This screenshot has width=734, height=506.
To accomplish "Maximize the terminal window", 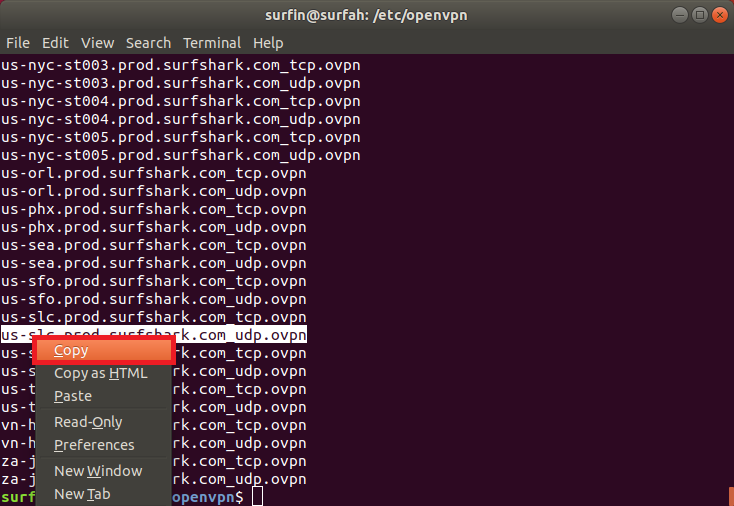I will tap(700, 15).
